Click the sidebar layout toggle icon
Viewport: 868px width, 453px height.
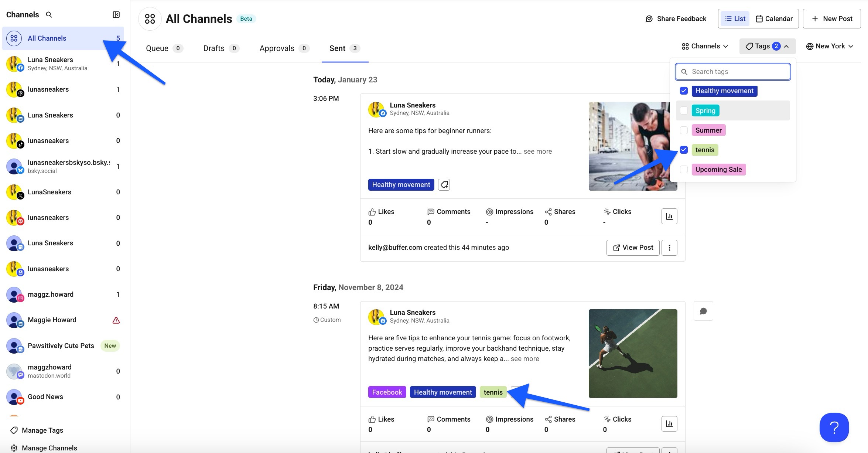pyautogui.click(x=116, y=14)
